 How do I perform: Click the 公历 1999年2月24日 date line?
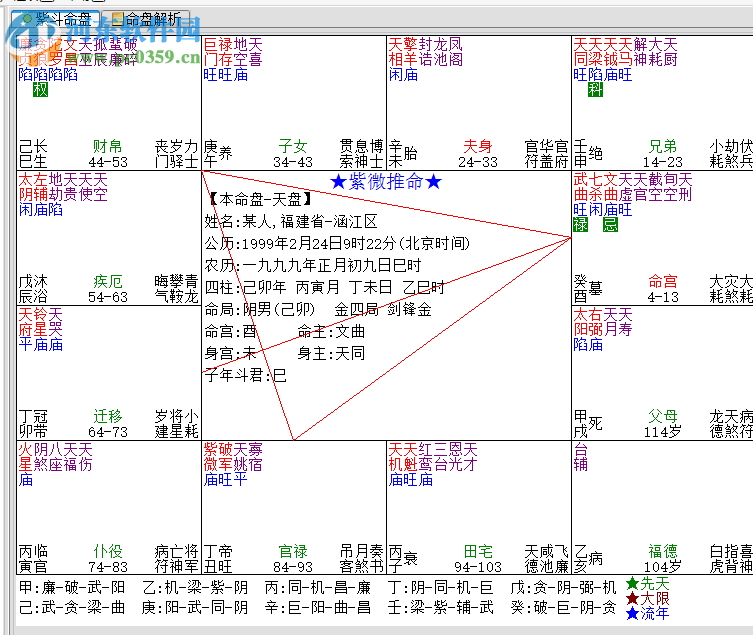337,244
